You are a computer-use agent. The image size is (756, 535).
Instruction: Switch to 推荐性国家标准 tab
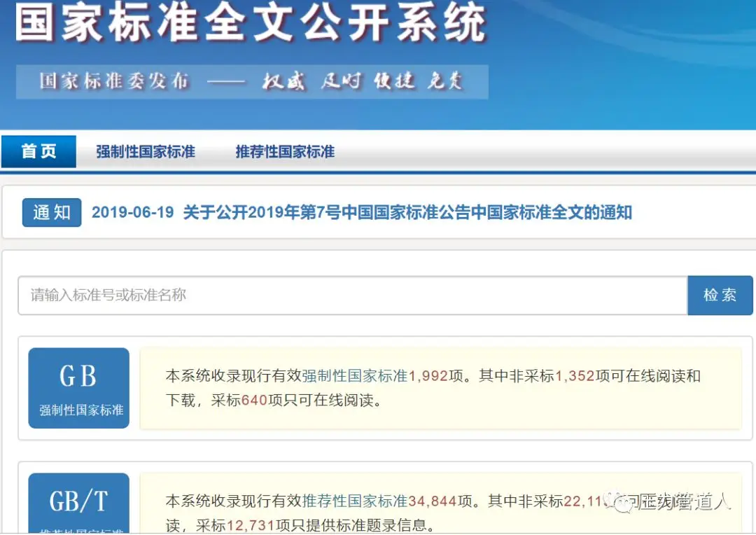pos(285,151)
